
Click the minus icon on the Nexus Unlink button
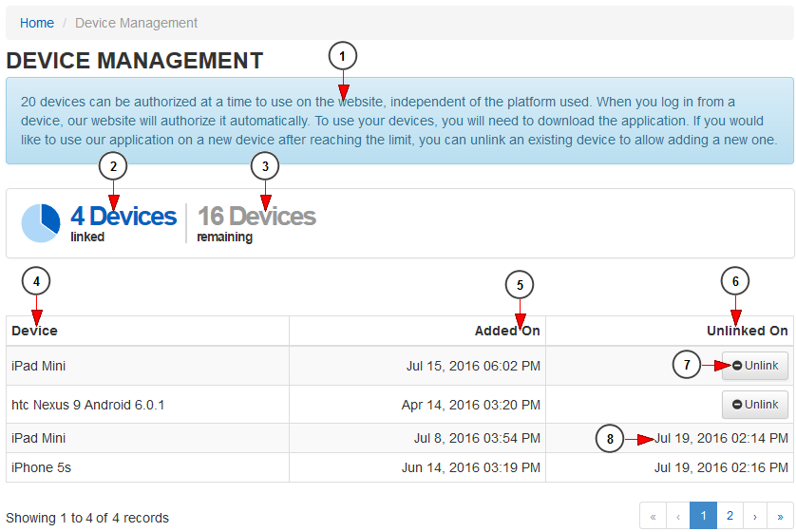(x=737, y=405)
